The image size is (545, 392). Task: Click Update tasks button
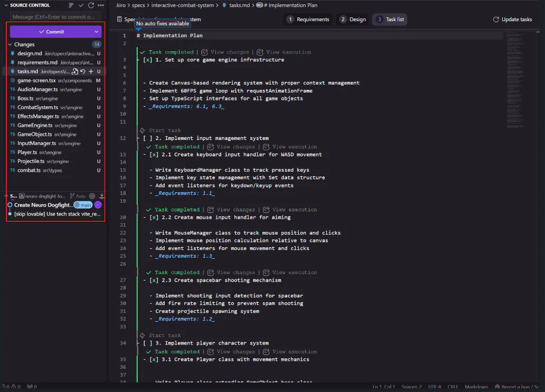[512, 20]
